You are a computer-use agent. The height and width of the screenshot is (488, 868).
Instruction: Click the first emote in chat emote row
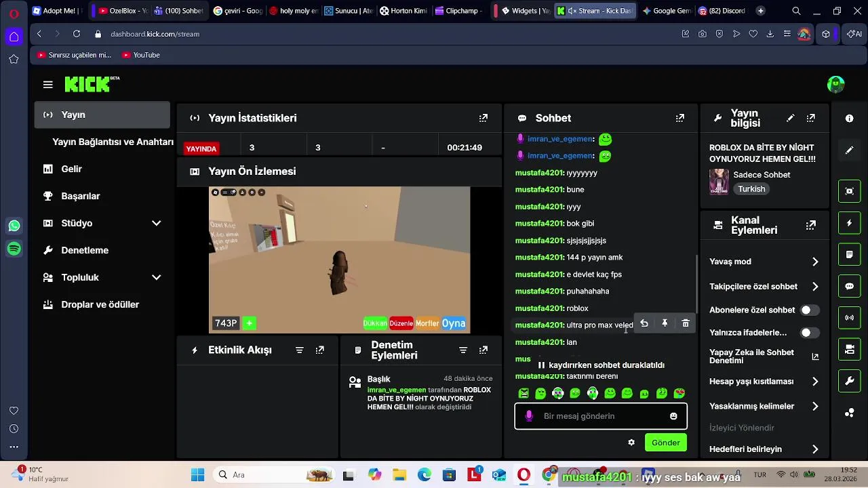pyautogui.click(x=524, y=393)
